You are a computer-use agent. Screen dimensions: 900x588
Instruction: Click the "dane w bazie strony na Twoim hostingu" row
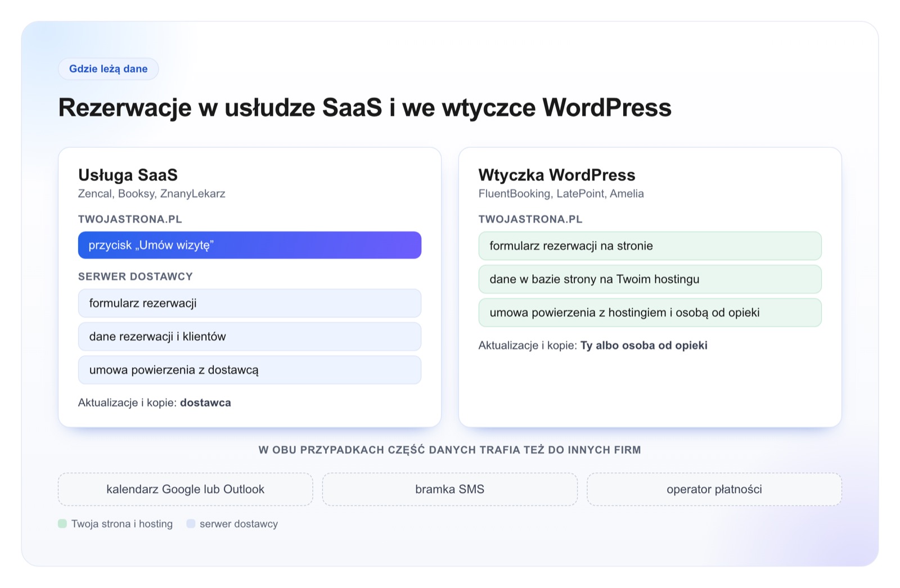pyautogui.click(x=650, y=279)
